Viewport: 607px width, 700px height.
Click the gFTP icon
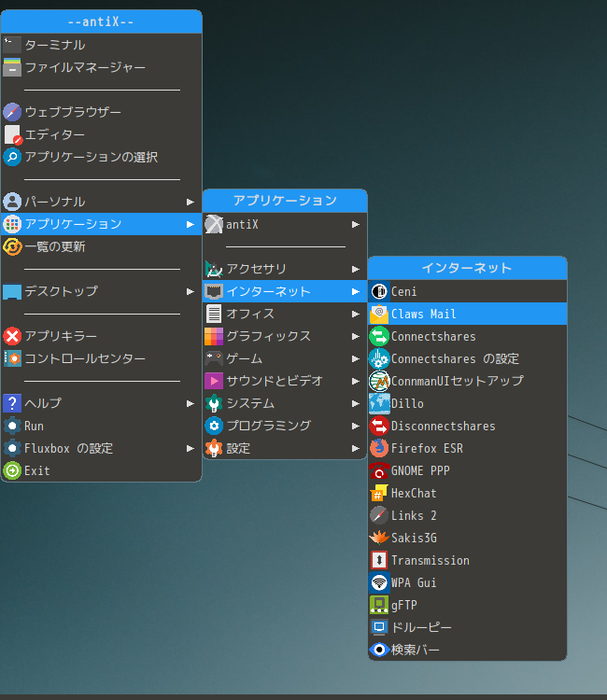(379, 605)
